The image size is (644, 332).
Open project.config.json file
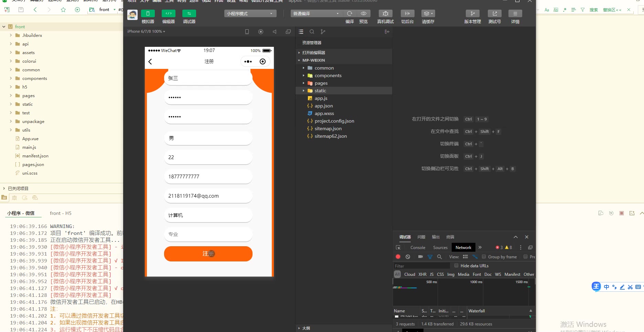point(334,121)
